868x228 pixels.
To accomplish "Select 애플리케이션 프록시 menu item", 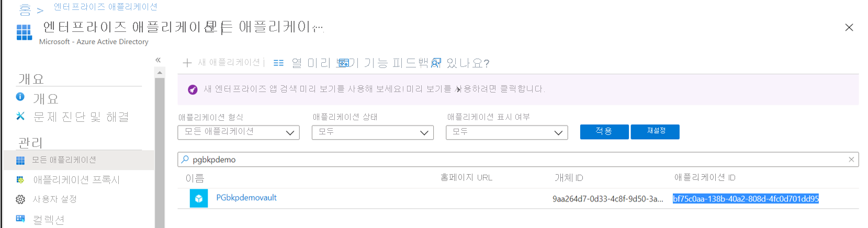I will (x=76, y=180).
